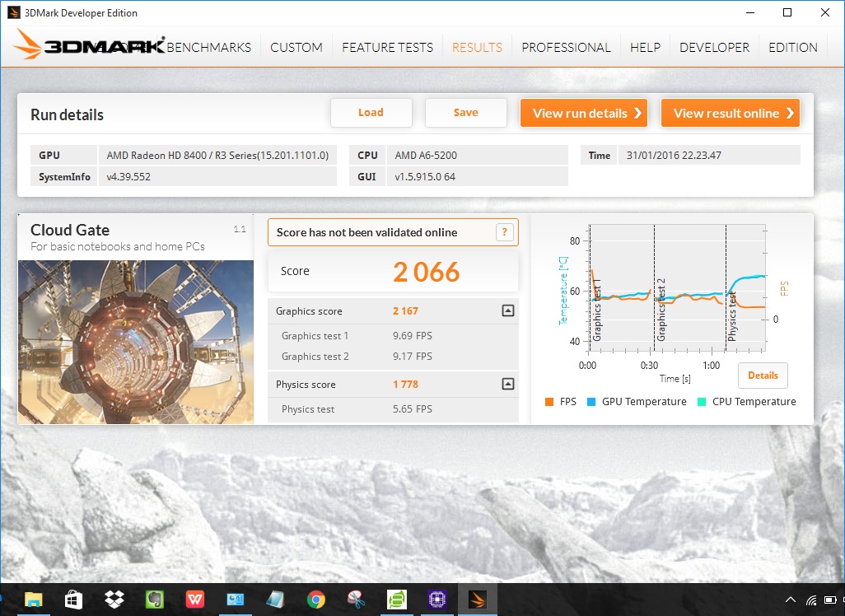
Task: Open Dropbox from the taskbar
Action: [114, 600]
